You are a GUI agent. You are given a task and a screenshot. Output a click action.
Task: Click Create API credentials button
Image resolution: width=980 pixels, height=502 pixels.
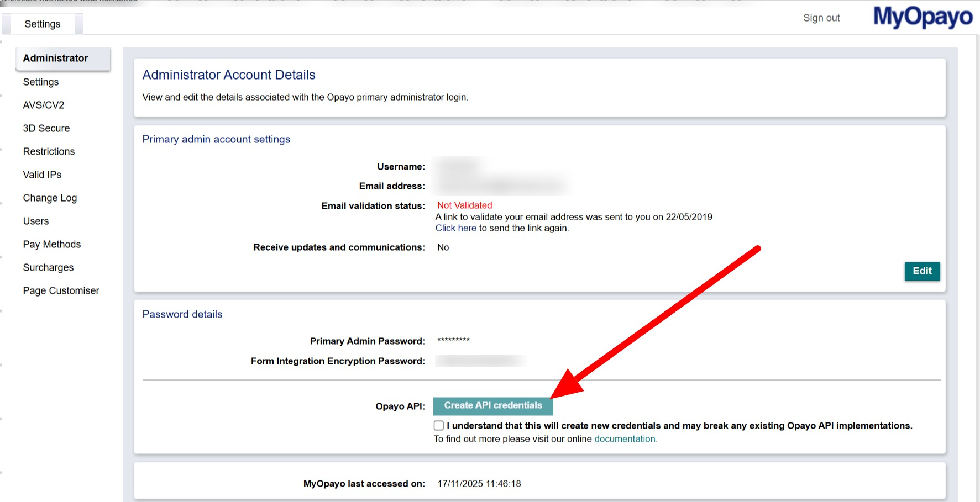[493, 406]
